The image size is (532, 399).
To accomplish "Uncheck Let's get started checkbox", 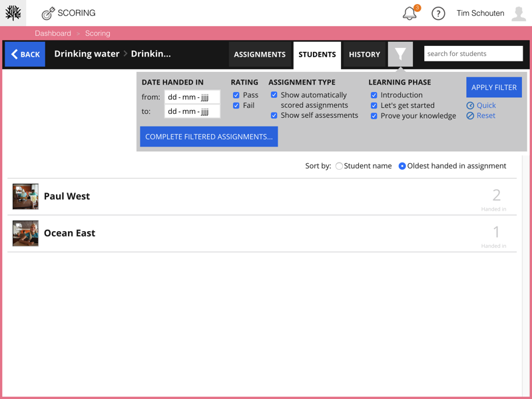I will (374, 105).
